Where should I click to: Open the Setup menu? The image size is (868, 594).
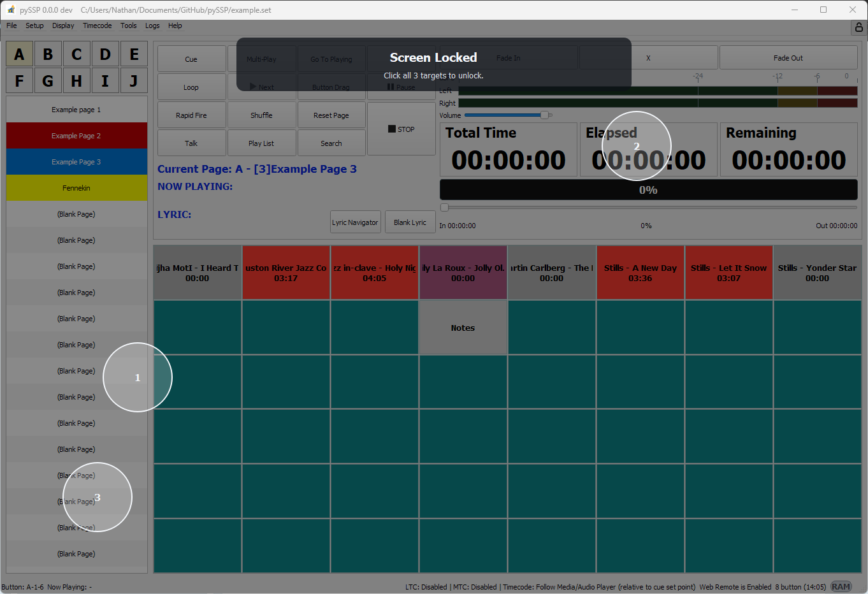click(34, 25)
